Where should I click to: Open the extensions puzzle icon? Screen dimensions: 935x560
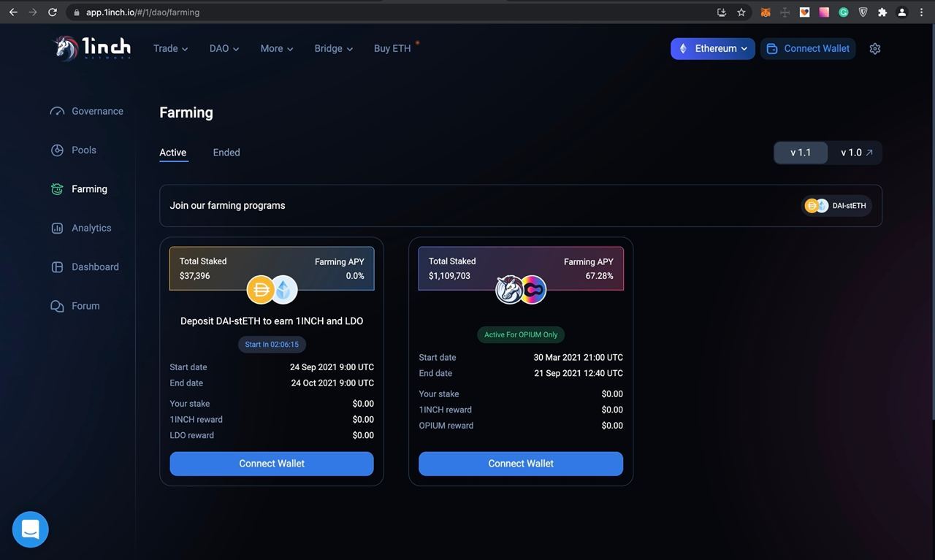(882, 12)
